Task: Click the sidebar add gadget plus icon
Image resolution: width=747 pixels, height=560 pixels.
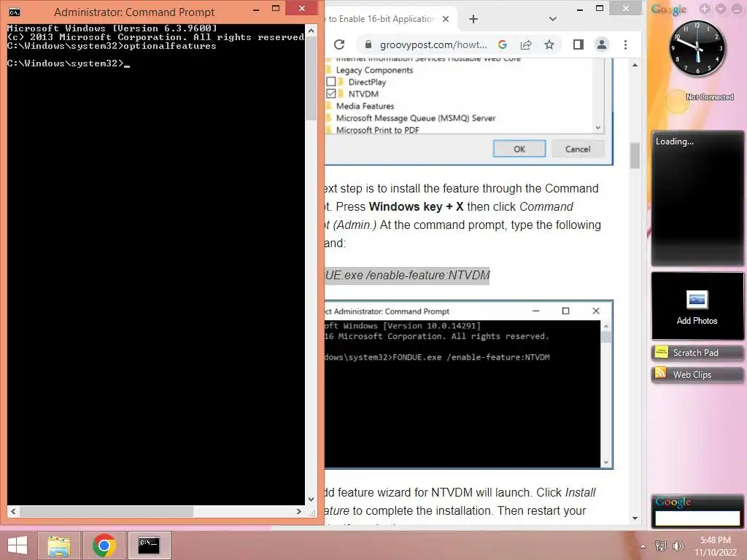Action: [x=705, y=9]
